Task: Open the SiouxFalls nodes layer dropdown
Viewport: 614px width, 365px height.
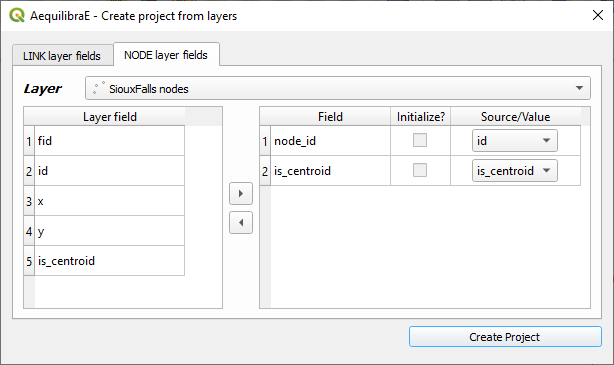Action: pos(338,88)
